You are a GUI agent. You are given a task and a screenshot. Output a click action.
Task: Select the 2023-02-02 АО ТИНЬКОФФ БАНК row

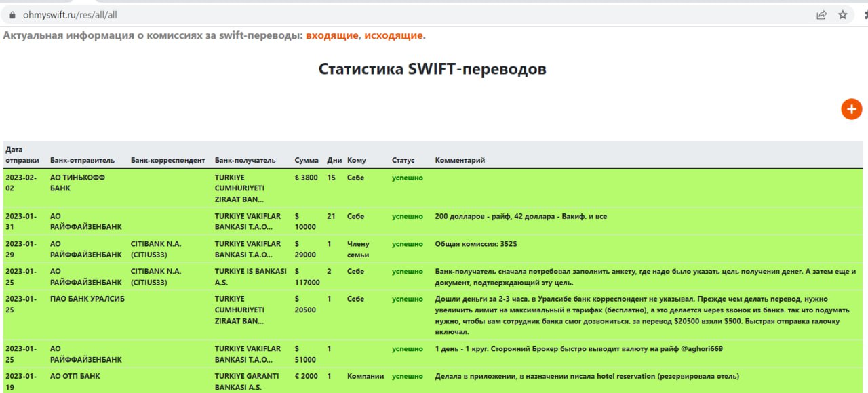coord(433,188)
